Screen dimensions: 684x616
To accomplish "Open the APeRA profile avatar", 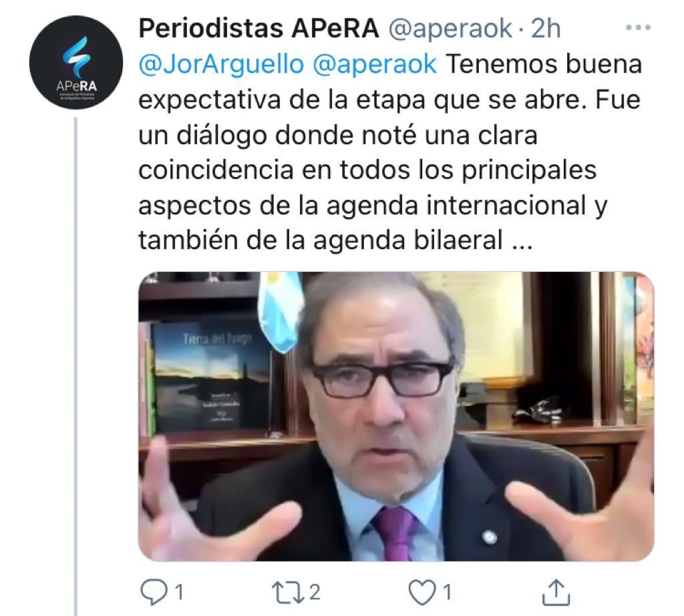I will point(76,62).
